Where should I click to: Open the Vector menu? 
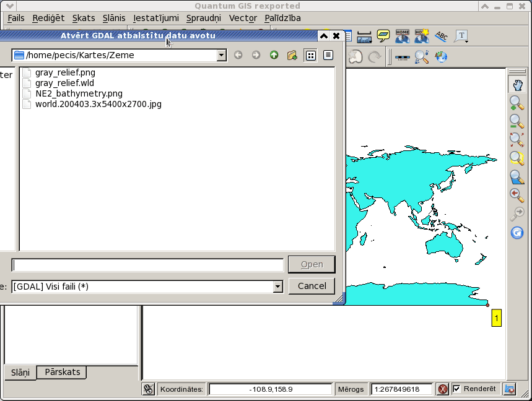[243, 18]
